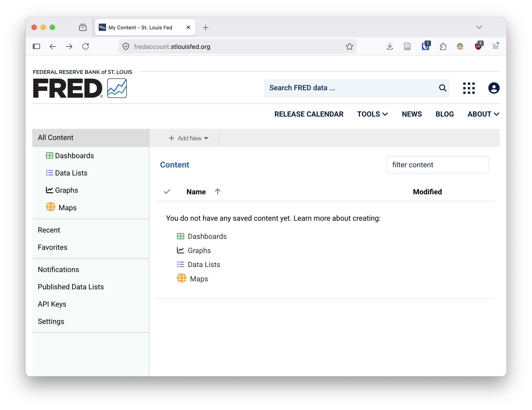Click the Name column header
532x410 pixels.
pyautogui.click(x=196, y=192)
